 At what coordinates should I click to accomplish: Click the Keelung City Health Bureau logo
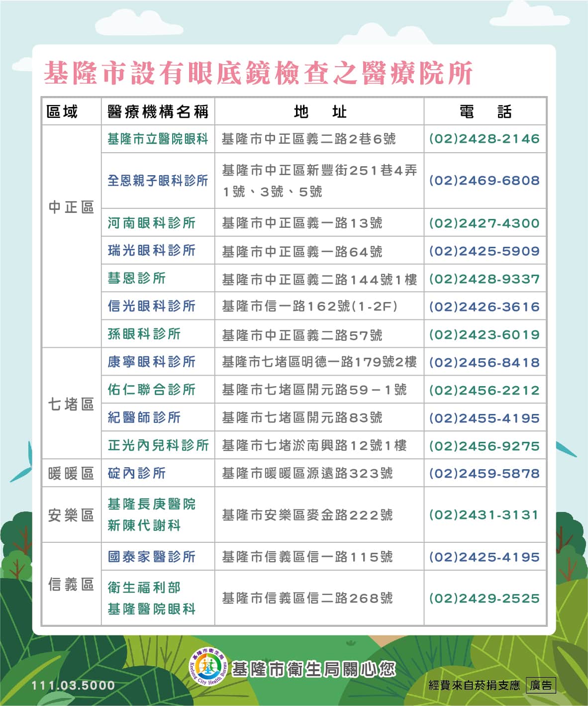point(209,667)
